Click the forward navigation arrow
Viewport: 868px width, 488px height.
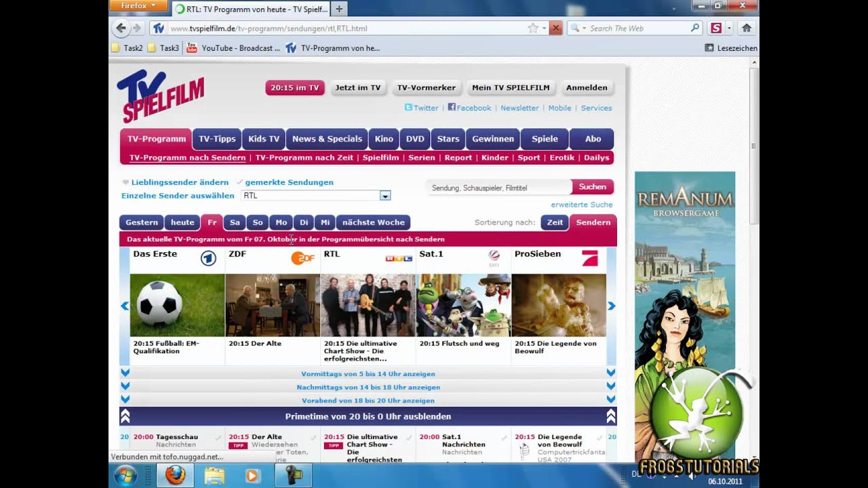click(137, 28)
